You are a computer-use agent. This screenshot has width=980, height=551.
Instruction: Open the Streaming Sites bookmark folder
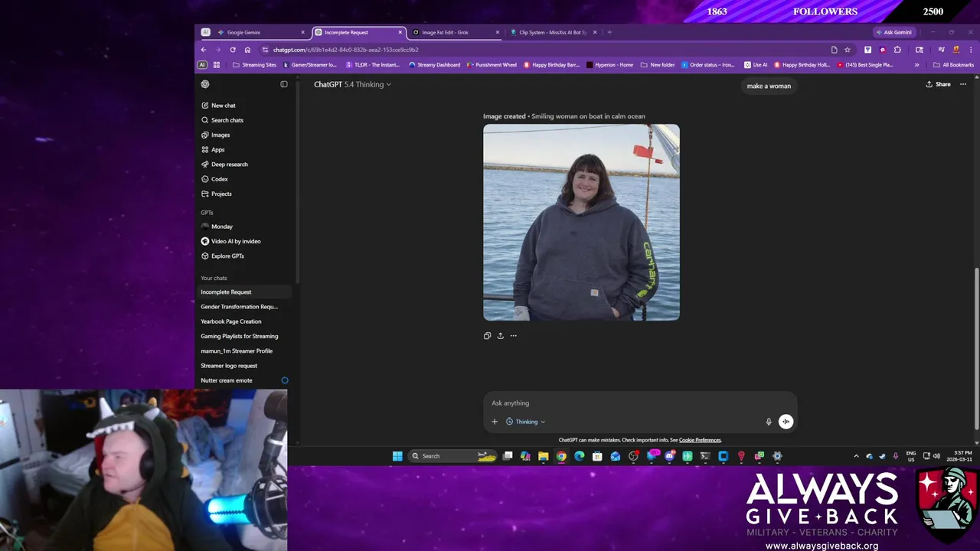(x=255, y=65)
